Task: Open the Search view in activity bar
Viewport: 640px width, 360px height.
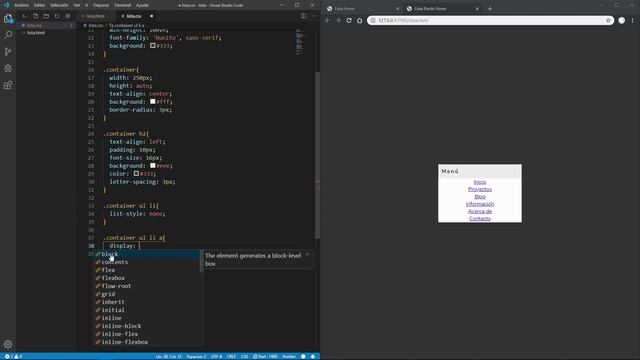Action: pos(8,35)
